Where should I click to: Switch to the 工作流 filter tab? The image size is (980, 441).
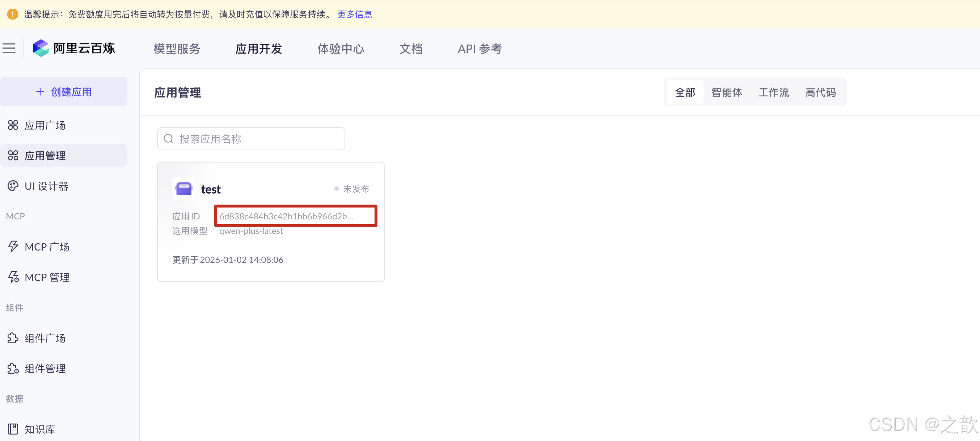pyautogui.click(x=773, y=92)
